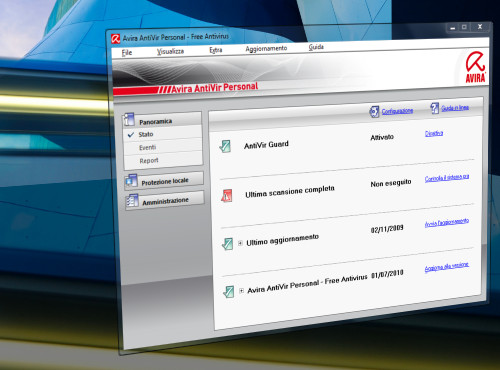This screenshot has height=370, width=500.
Task: Click the Amministrazione icon
Action: pyautogui.click(x=132, y=201)
